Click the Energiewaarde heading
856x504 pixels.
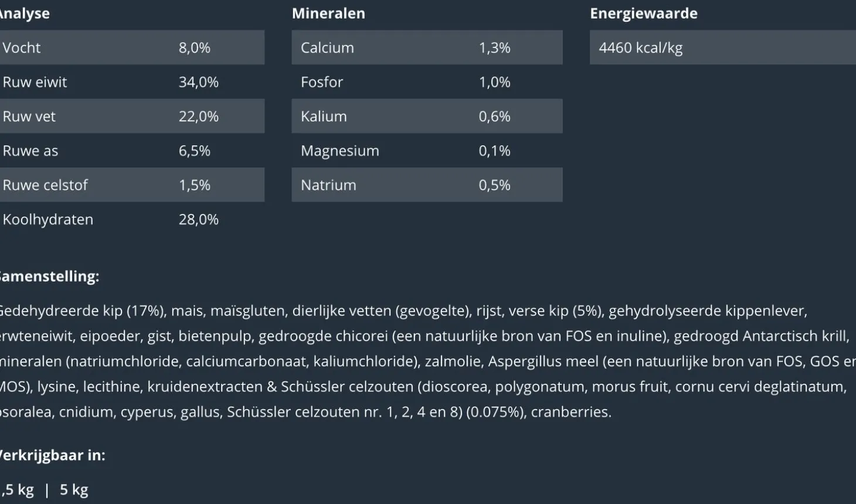tap(643, 13)
